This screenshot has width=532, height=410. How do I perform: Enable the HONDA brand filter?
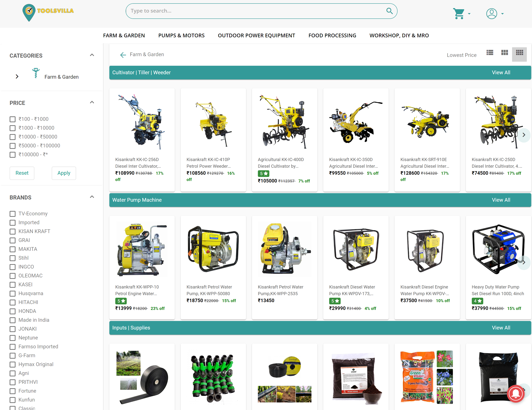pyautogui.click(x=12, y=311)
